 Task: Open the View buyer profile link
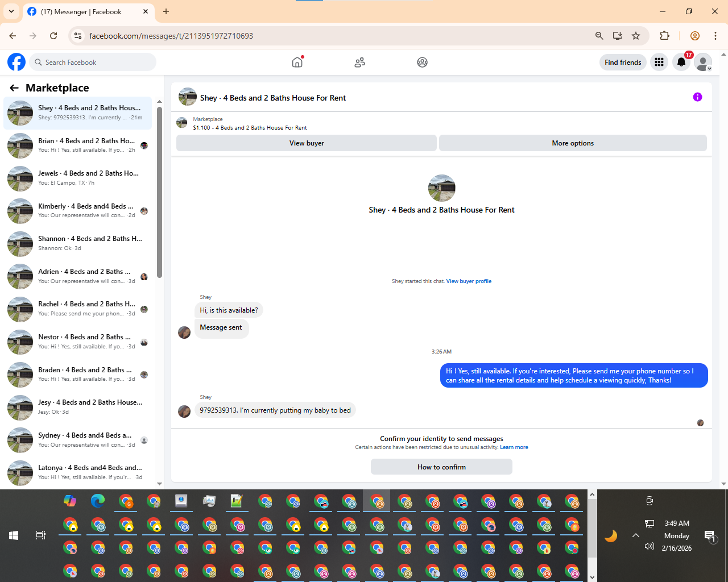point(469,281)
